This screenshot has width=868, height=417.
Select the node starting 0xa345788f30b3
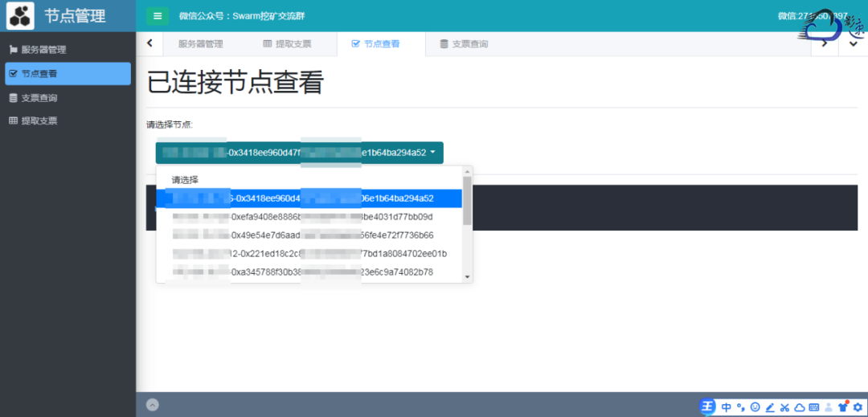click(309, 272)
